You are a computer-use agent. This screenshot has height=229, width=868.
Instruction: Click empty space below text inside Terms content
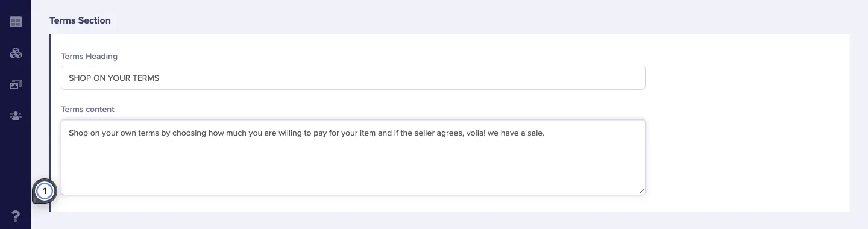coord(353,169)
